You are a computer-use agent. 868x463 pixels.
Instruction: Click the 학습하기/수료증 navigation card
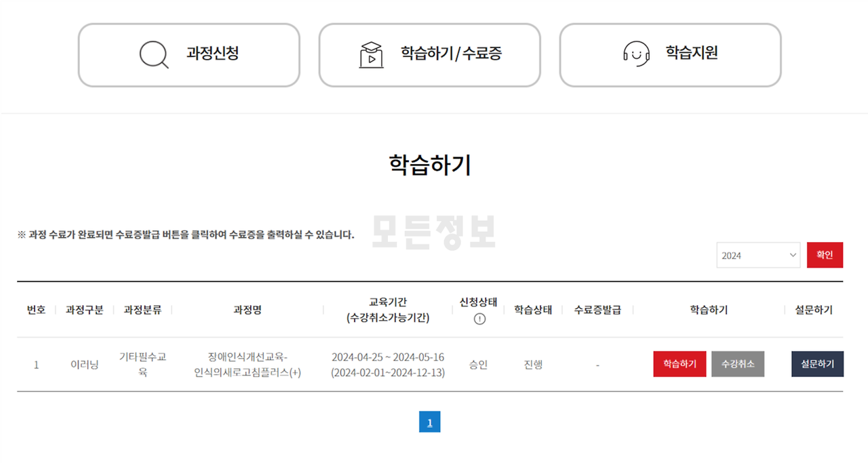[429, 55]
